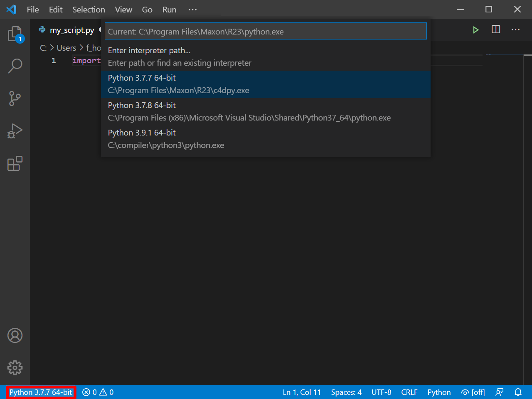Open the Search panel

pos(15,66)
